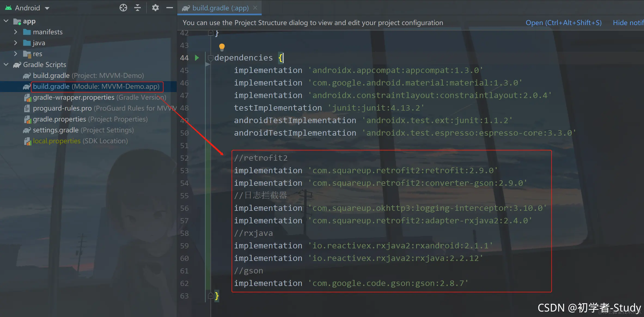Click the Android icon in the view selector
Image resolution: width=644 pixels, height=317 pixels.
click(8, 8)
